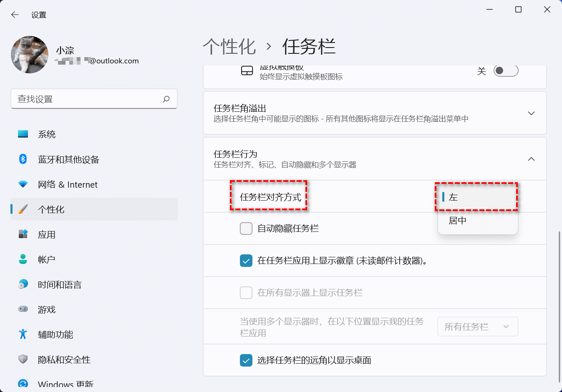This screenshot has width=562, height=392.
Task: Uncheck 在任务栏应用上显示徽章 option
Action: click(246, 260)
